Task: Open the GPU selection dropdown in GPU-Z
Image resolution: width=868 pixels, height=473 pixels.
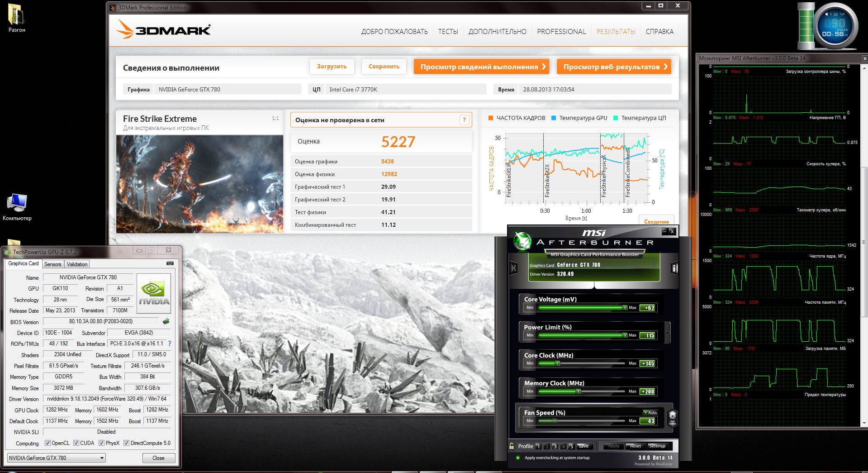Action: 57,458
